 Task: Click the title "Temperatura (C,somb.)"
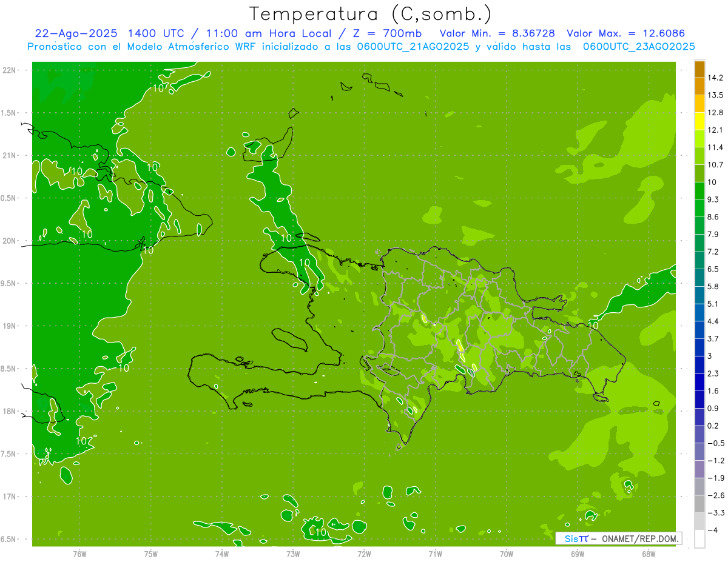370,14
